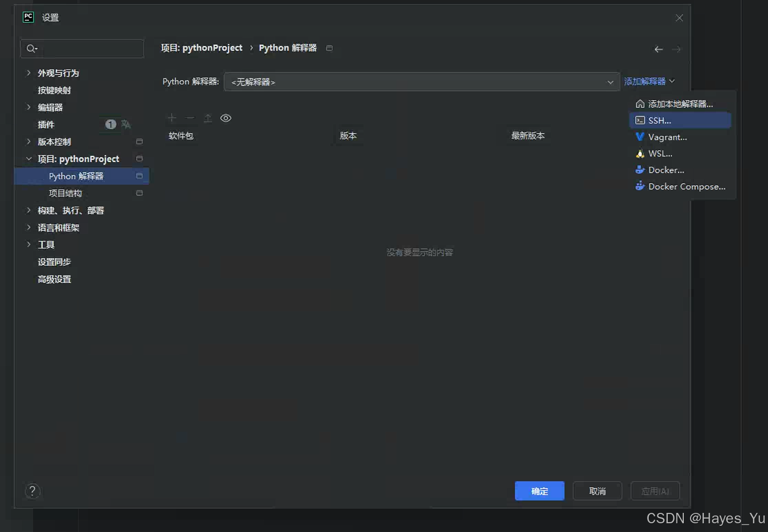Click the Vagrant V icon
This screenshot has width=768, height=532.
[x=640, y=137]
